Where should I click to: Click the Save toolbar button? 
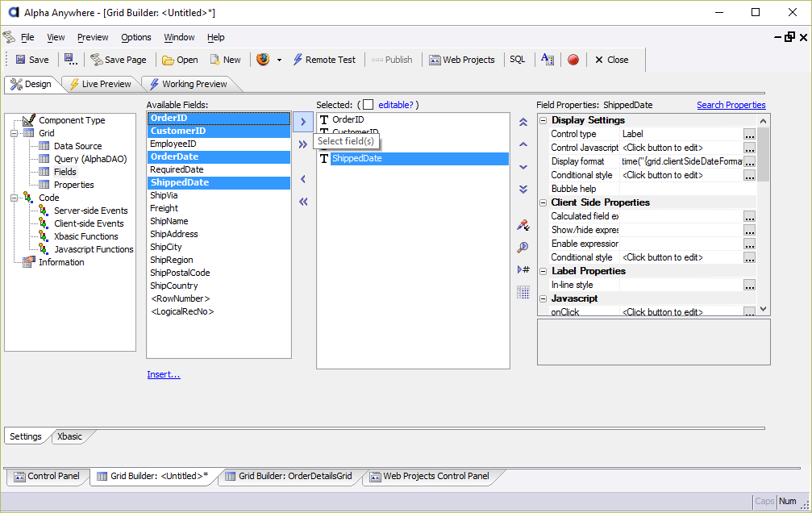pyautogui.click(x=32, y=60)
